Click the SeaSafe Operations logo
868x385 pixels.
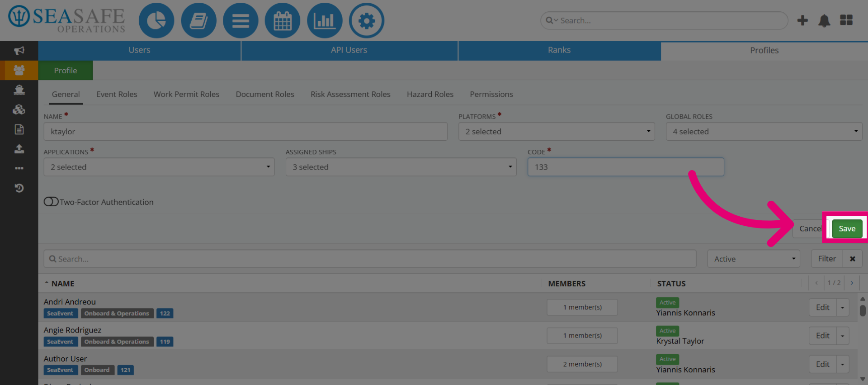coord(67,20)
